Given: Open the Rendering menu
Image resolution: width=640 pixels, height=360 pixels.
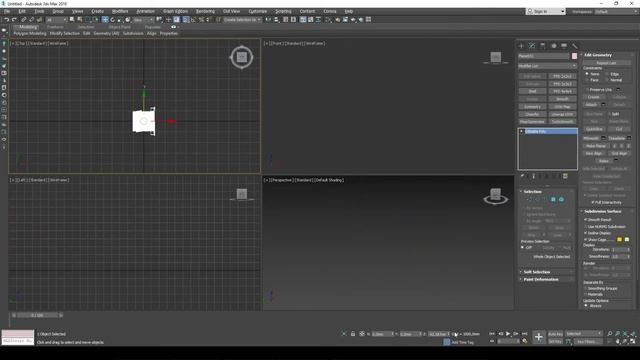Looking at the screenshot, I should [205, 11].
